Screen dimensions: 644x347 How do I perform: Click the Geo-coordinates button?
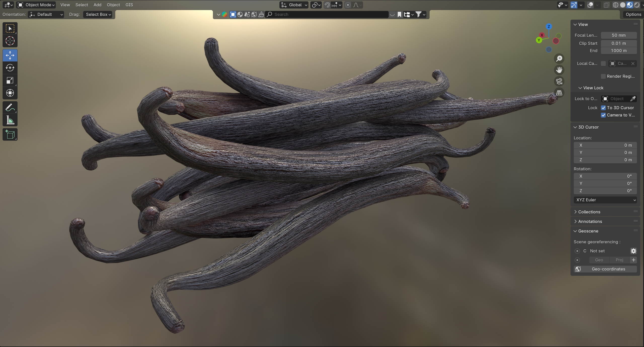(605, 269)
